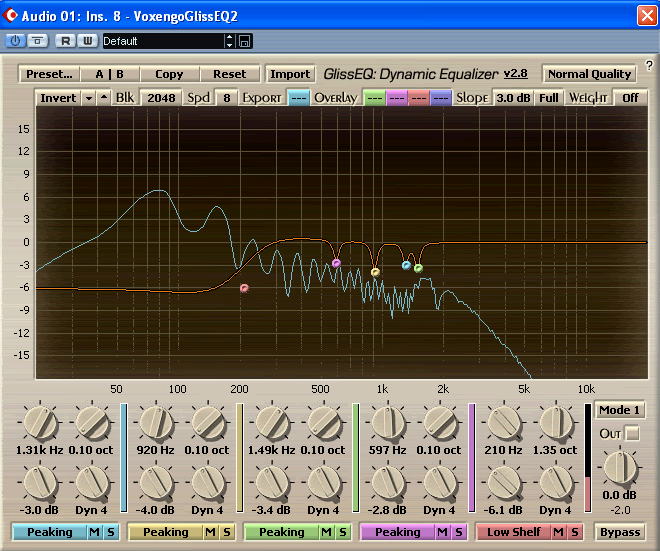Solo the green Peaking band with S
Image resolution: width=660 pixels, height=551 pixels.
(x=343, y=532)
